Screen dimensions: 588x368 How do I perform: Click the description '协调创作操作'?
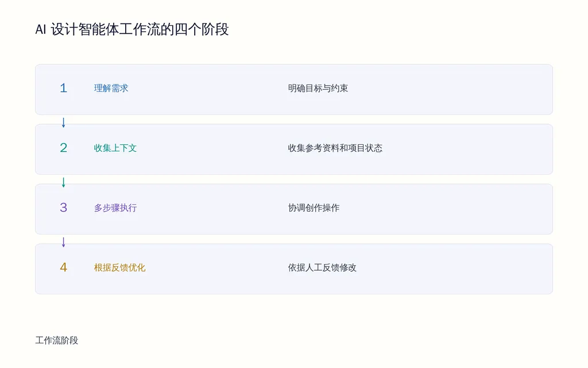pyautogui.click(x=314, y=208)
